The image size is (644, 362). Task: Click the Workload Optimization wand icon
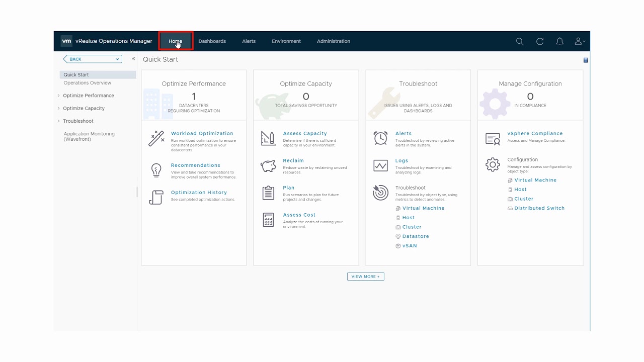tap(156, 138)
